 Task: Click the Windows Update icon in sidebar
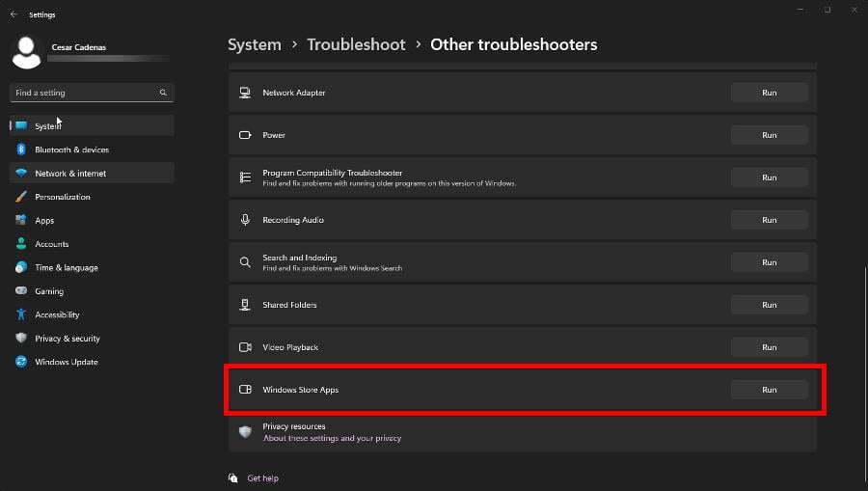[21, 362]
